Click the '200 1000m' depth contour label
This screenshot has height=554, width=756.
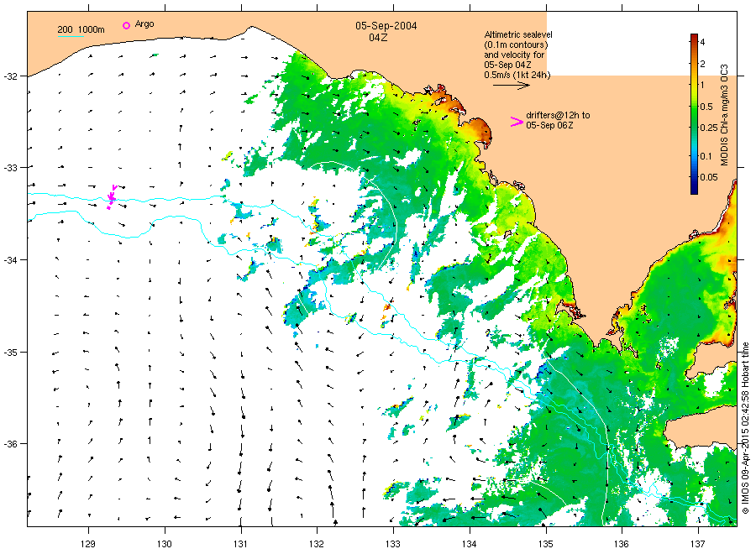(x=81, y=30)
